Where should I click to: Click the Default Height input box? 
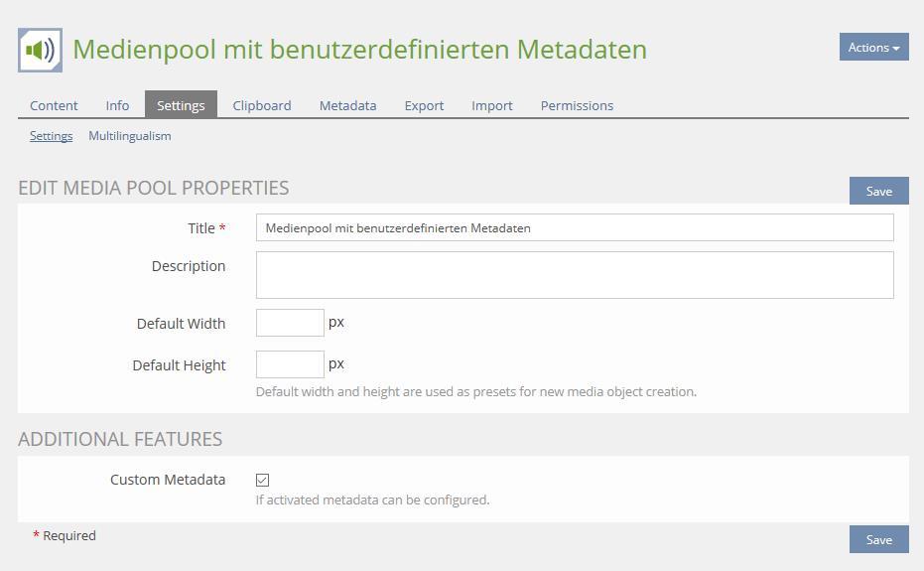tap(290, 364)
